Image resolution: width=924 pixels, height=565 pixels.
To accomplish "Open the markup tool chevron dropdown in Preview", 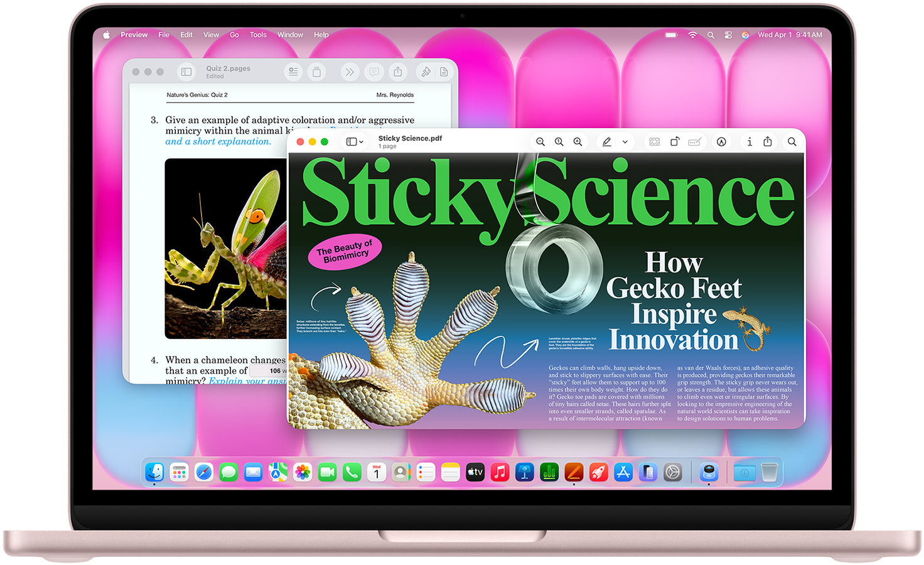I will click(625, 142).
